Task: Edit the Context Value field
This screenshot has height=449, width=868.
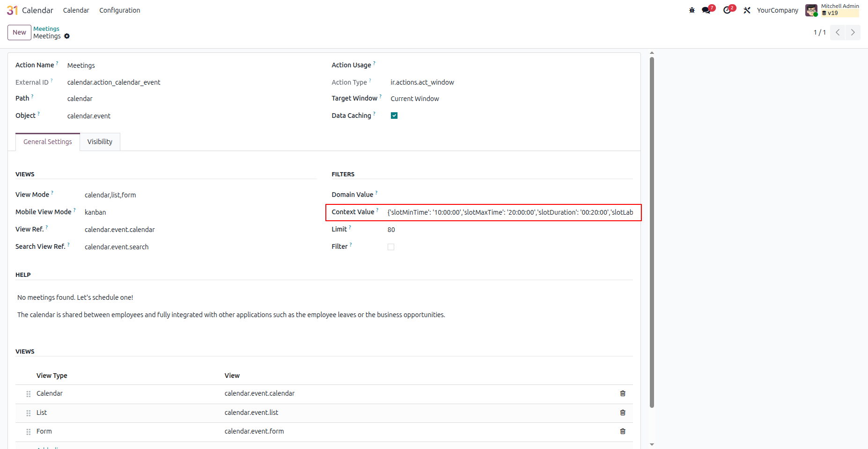Action: point(510,212)
